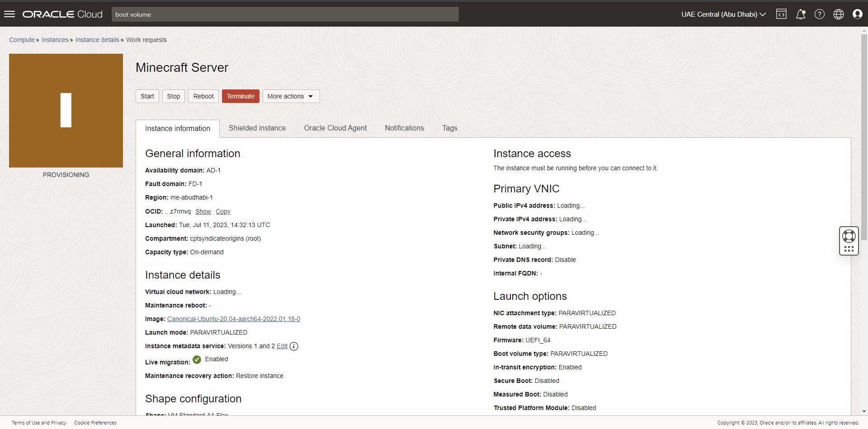Image resolution: width=868 pixels, height=429 pixels.
Task: Terminate the Minecraft Server instance
Action: pos(241,96)
